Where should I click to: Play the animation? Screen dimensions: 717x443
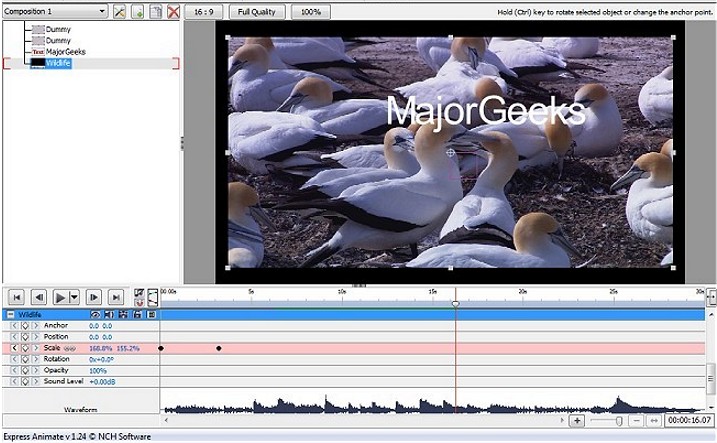(60, 298)
